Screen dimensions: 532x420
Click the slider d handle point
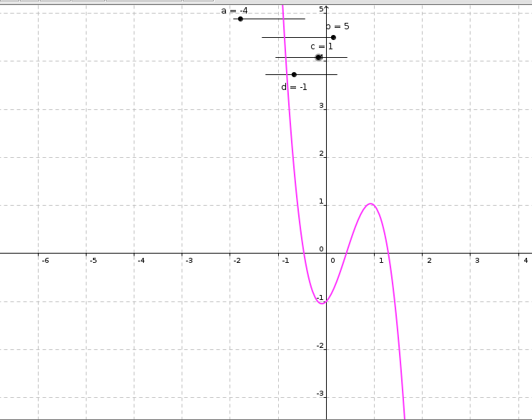coord(294,74)
